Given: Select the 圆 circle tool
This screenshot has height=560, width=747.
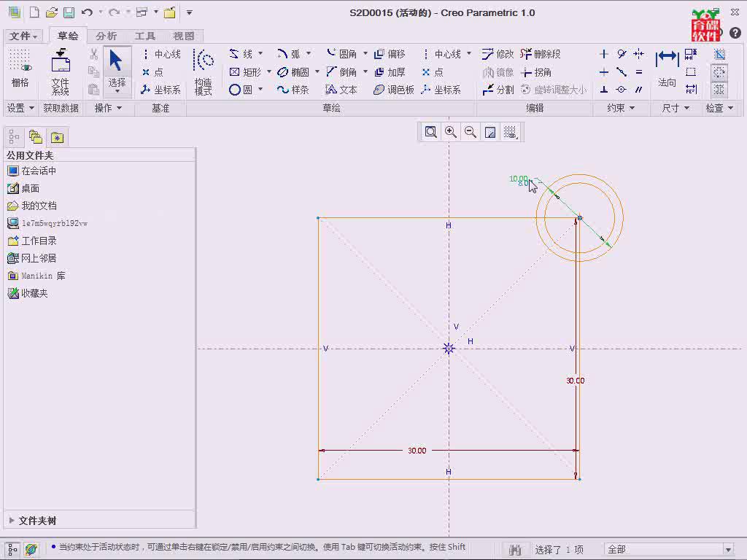Looking at the screenshot, I should coord(241,90).
